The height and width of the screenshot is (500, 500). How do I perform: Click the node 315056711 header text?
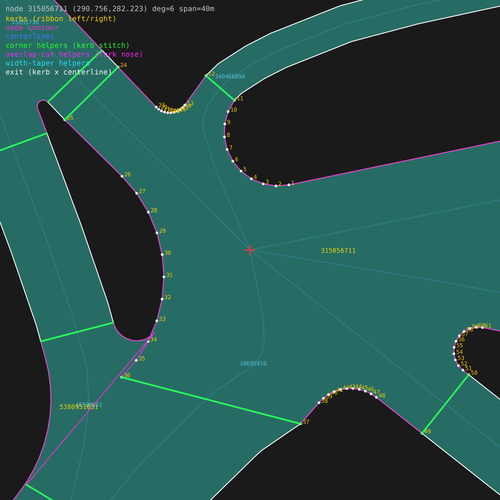110,9
